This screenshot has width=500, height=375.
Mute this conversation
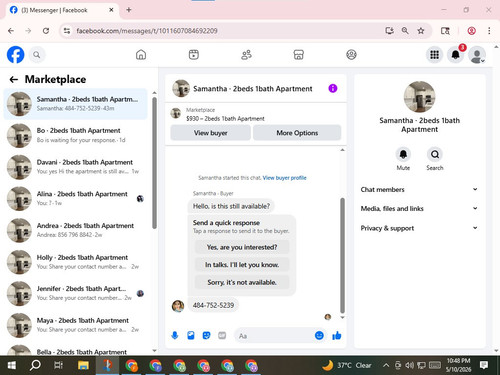pyautogui.click(x=403, y=154)
